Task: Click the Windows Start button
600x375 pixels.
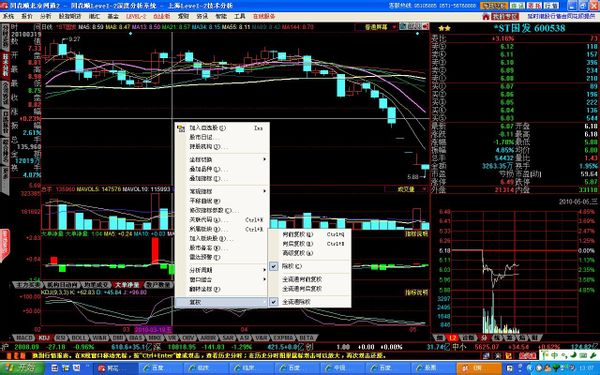Action: [x=22, y=368]
